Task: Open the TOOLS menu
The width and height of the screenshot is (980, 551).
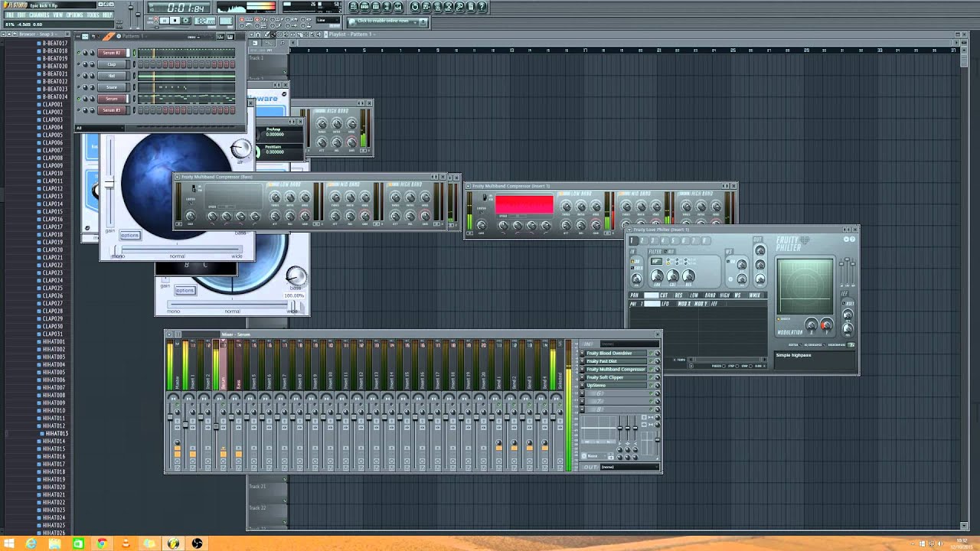Action: pyautogui.click(x=93, y=15)
